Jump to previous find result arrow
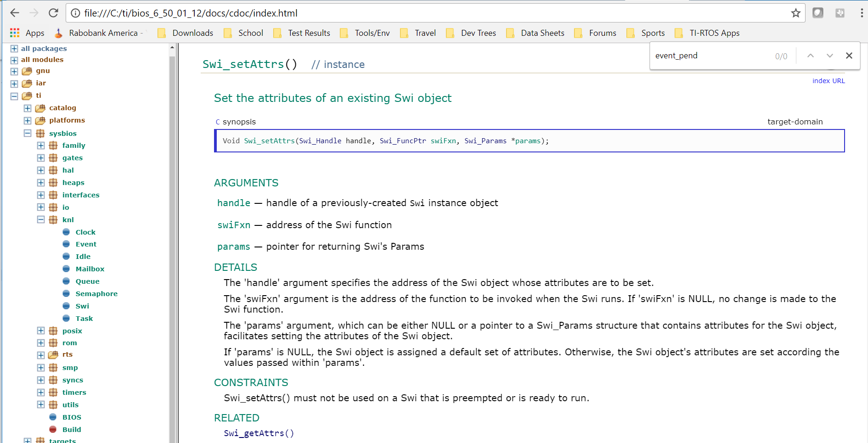 point(811,56)
